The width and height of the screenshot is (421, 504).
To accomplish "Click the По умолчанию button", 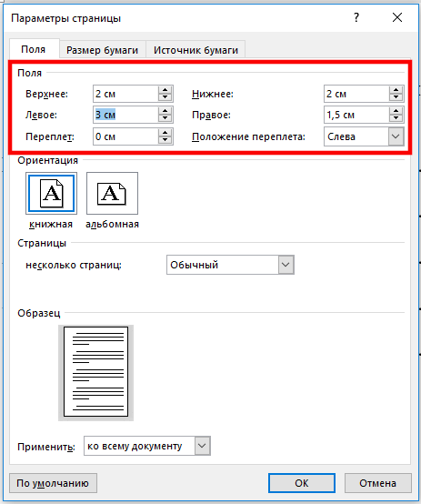I will (x=53, y=483).
